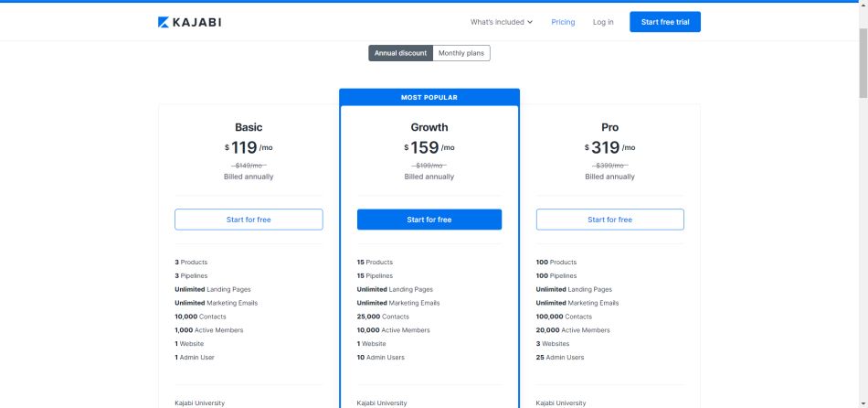Click 1 Website in the Basic plan
Image resolution: width=868 pixels, height=408 pixels.
tap(189, 344)
